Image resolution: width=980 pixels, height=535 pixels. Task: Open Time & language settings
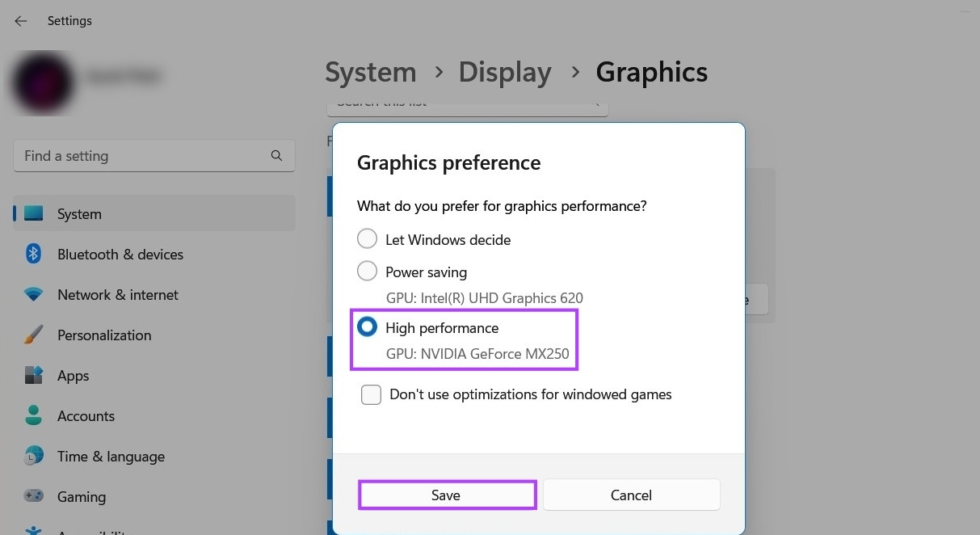coord(33,456)
